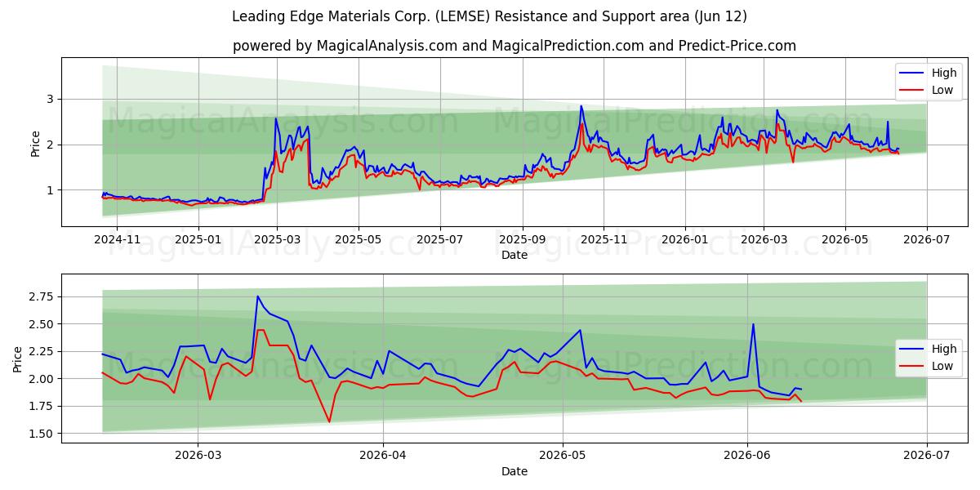Click the 2025-03 date tick label
The width and height of the screenshot is (980, 490).
[x=277, y=239]
